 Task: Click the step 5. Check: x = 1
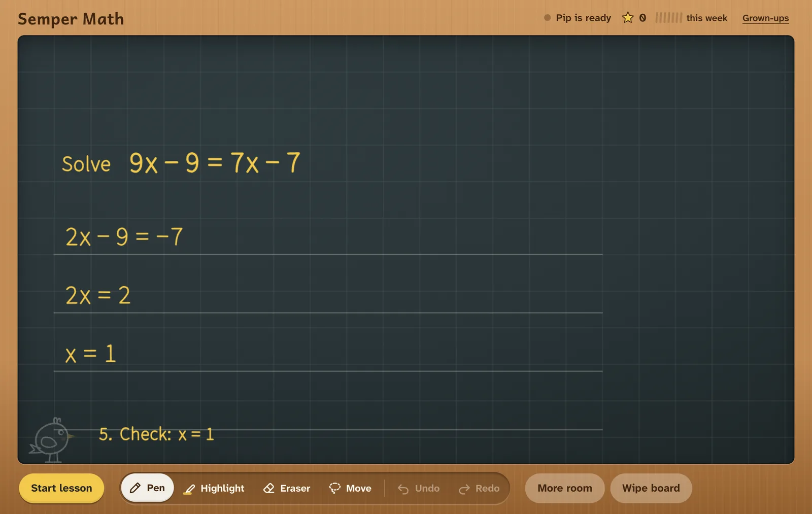pos(156,434)
